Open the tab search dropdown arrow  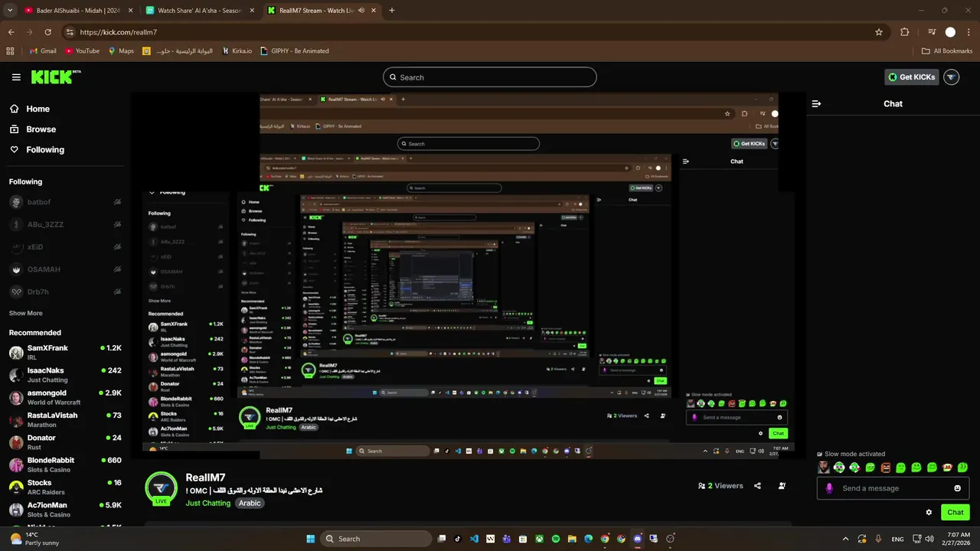[x=10, y=11]
